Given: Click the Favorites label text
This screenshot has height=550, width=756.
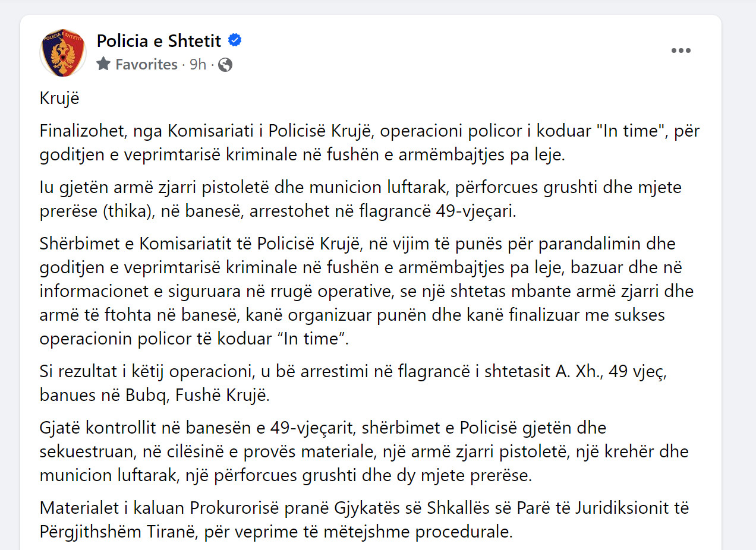Looking at the screenshot, I should click(x=146, y=64).
